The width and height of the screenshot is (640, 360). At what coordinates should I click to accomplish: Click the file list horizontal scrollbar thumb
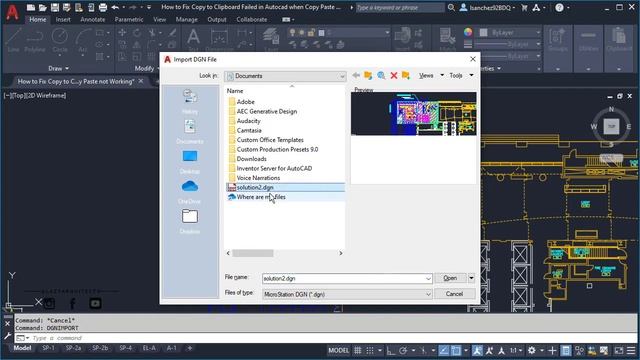[x=253, y=253]
